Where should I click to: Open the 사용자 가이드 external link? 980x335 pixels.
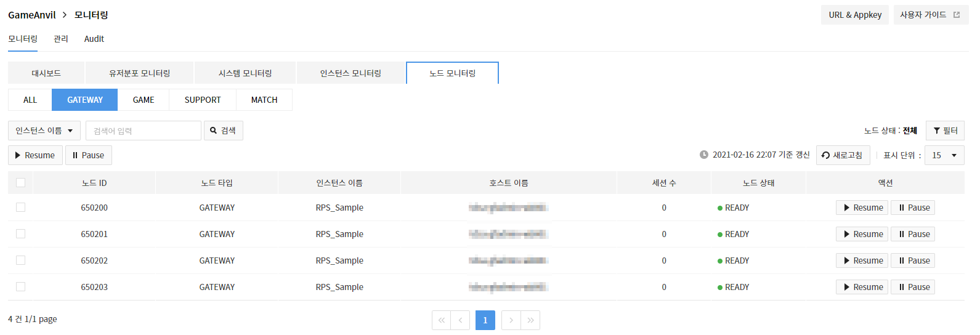(930, 15)
